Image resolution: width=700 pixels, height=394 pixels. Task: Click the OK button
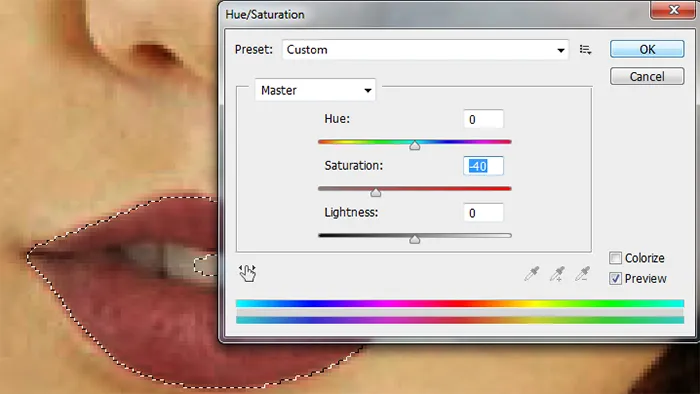coord(647,49)
